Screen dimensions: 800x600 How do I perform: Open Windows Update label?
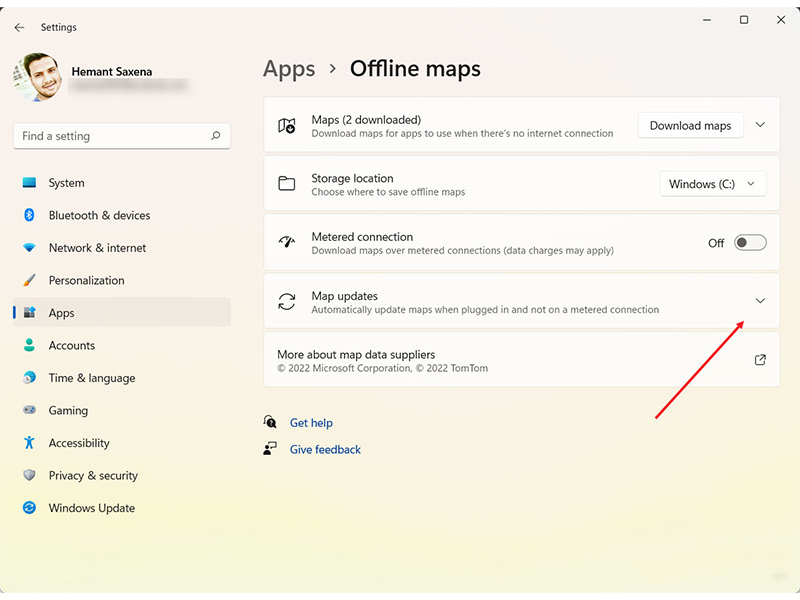[x=91, y=509]
